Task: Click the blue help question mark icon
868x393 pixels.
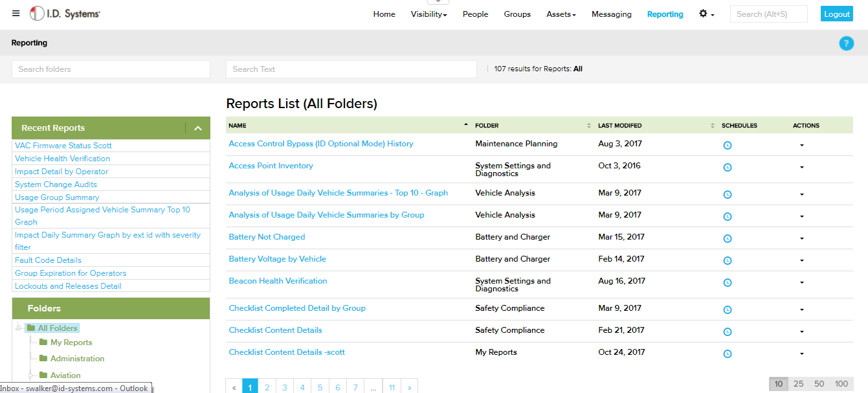Action: 846,43
